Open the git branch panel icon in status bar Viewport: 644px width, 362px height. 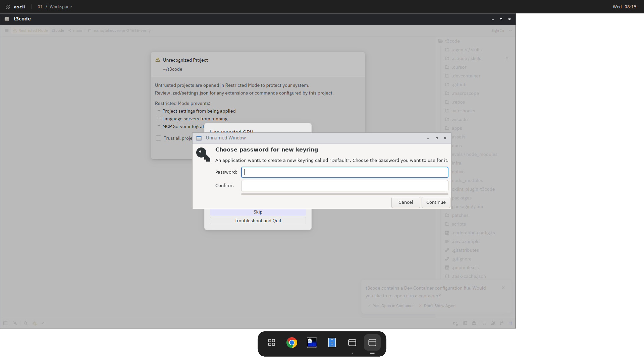[x=502, y=323]
